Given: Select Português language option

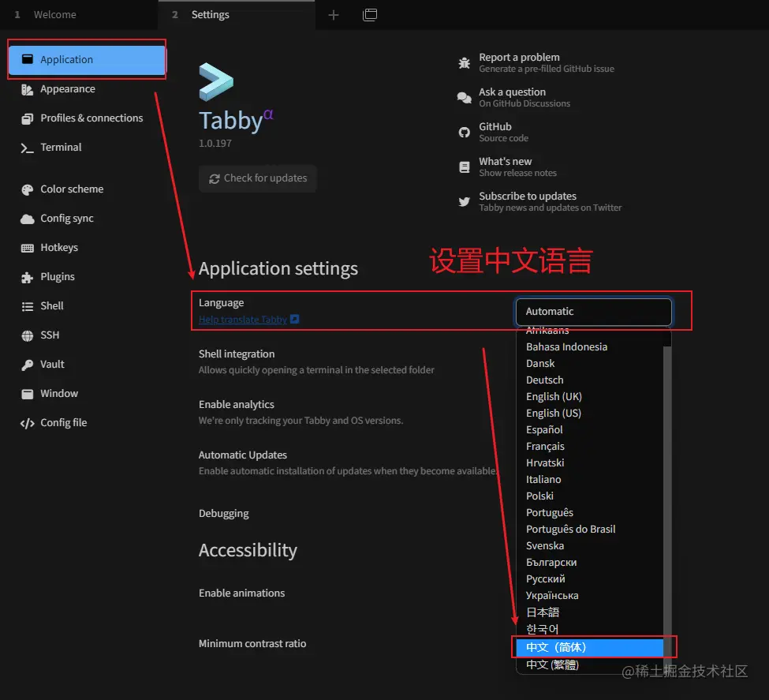Looking at the screenshot, I should [x=589, y=513].
